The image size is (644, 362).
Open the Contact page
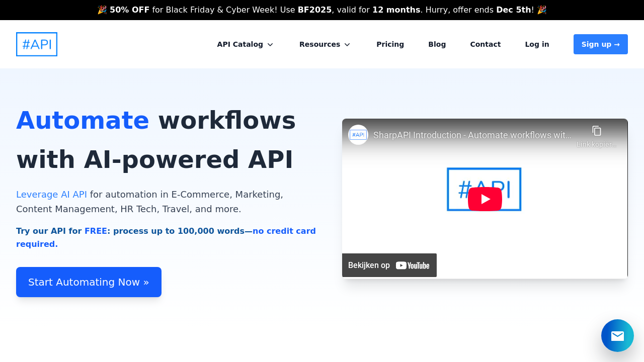(485, 44)
